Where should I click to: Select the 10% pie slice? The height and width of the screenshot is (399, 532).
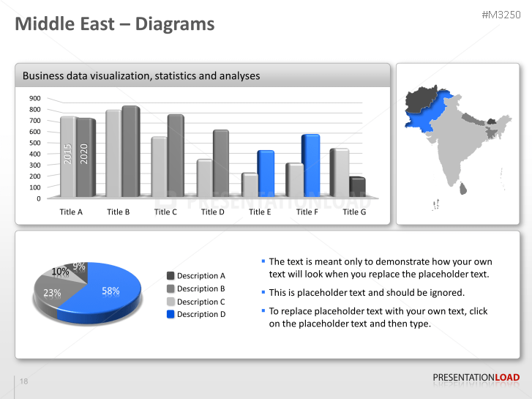[x=61, y=272]
